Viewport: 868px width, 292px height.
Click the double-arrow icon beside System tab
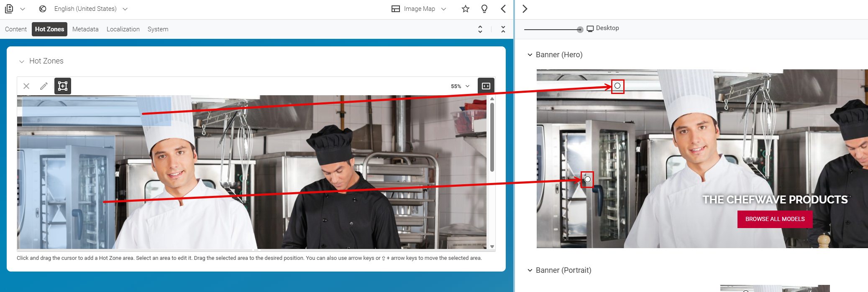[480, 29]
